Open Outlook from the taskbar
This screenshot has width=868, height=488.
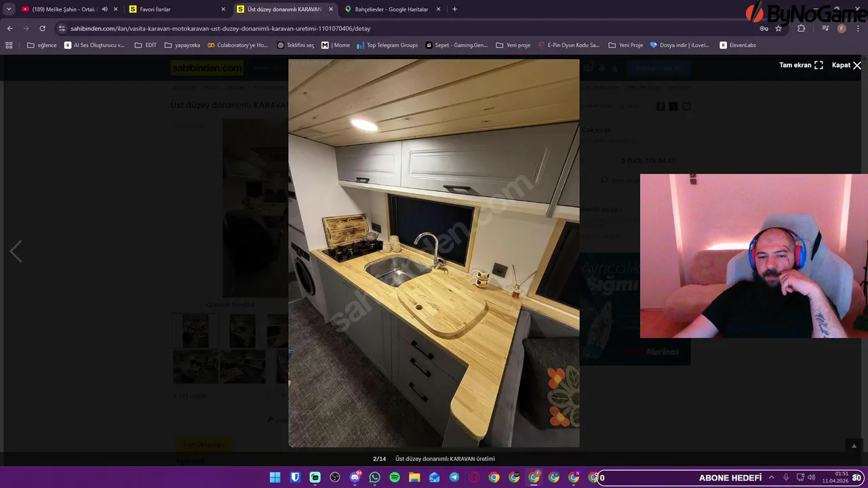coord(435,477)
